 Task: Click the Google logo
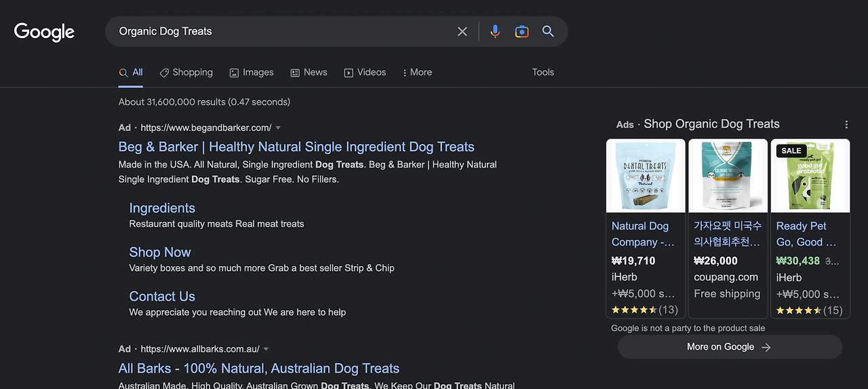coord(45,32)
